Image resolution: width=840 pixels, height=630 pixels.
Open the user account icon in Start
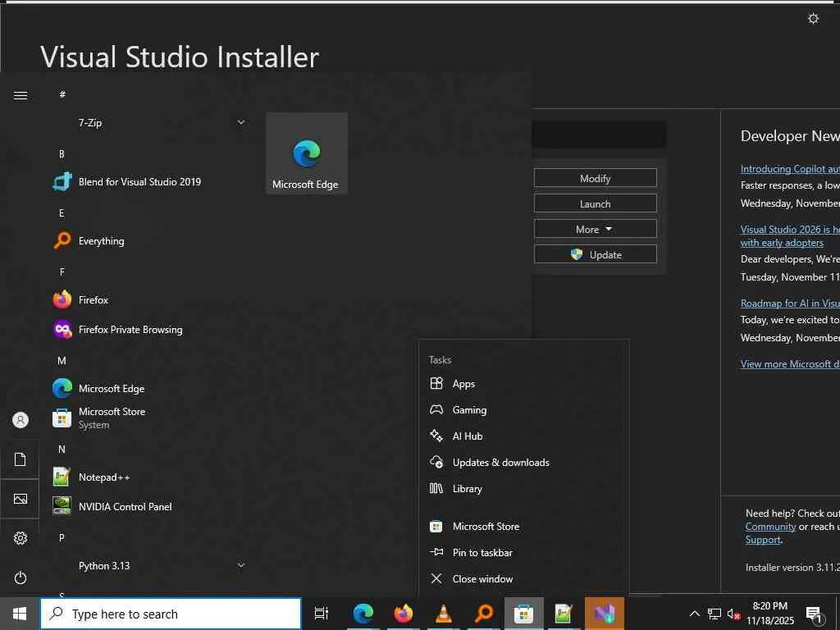pos(21,420)
